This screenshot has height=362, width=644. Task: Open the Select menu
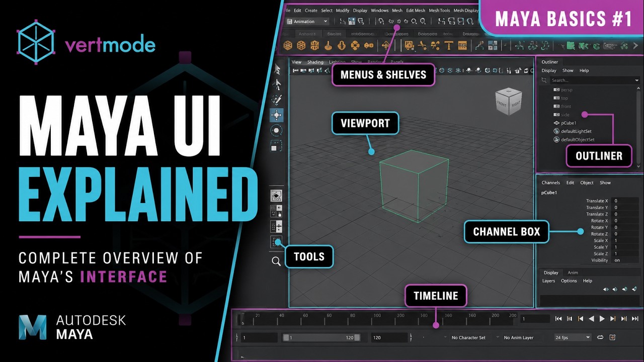point(327,11)
